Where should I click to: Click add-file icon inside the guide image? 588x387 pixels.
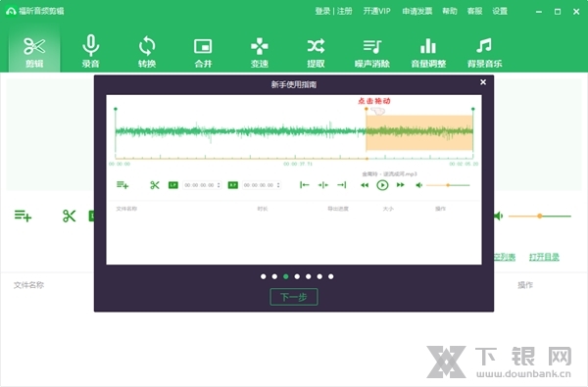coord(122,185)
